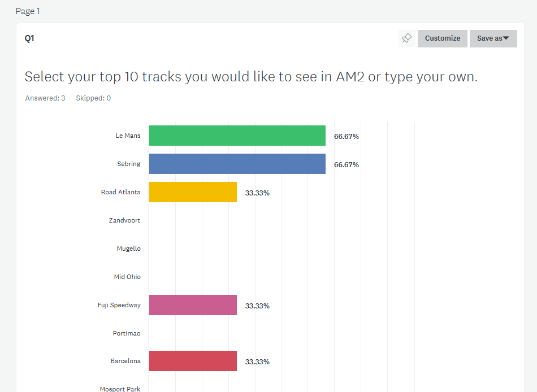The image size is (537, 392).
Task: Click the Sebring axis label
Action: pos(129,164)
